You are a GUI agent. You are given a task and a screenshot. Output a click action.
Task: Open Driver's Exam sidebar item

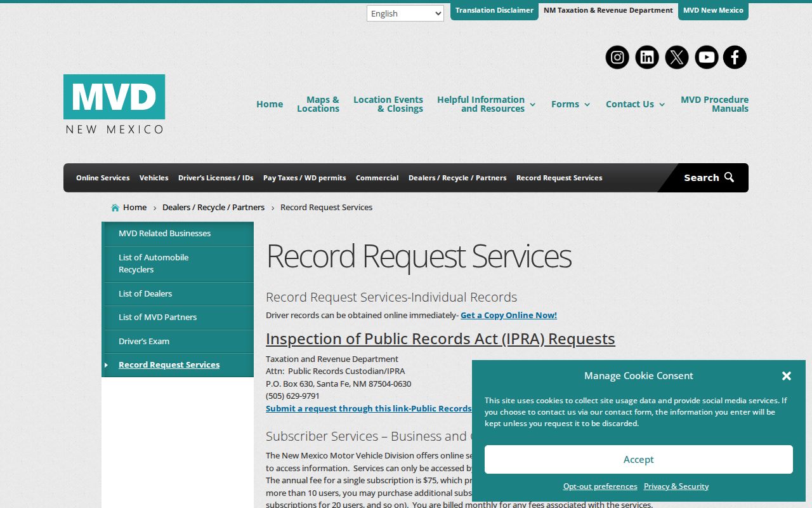(178, 342)
